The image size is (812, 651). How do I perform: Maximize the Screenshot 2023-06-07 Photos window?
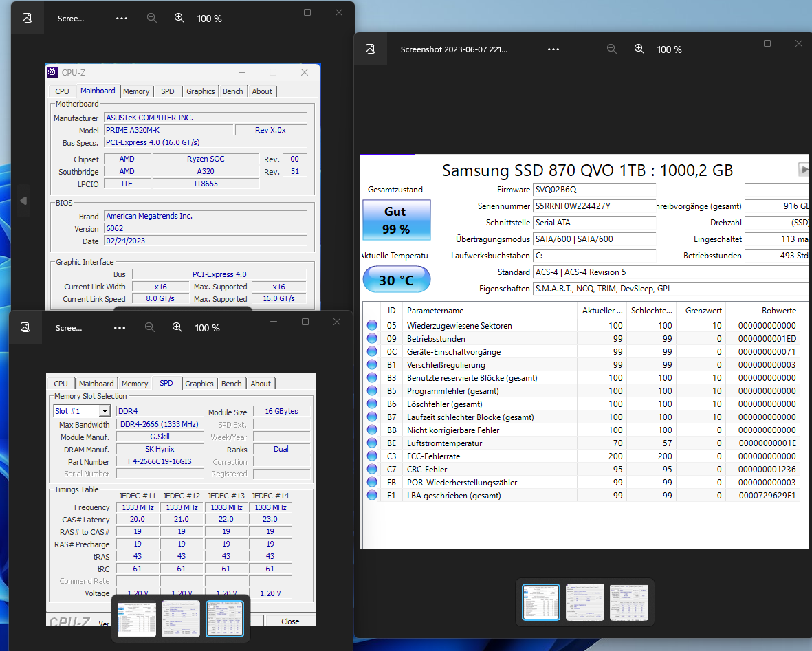click(x=767, y=43)
